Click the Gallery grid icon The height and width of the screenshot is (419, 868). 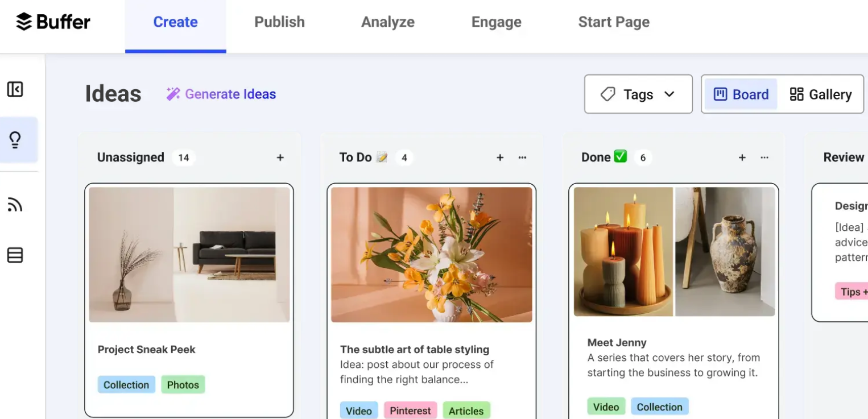tap(797, 94)
